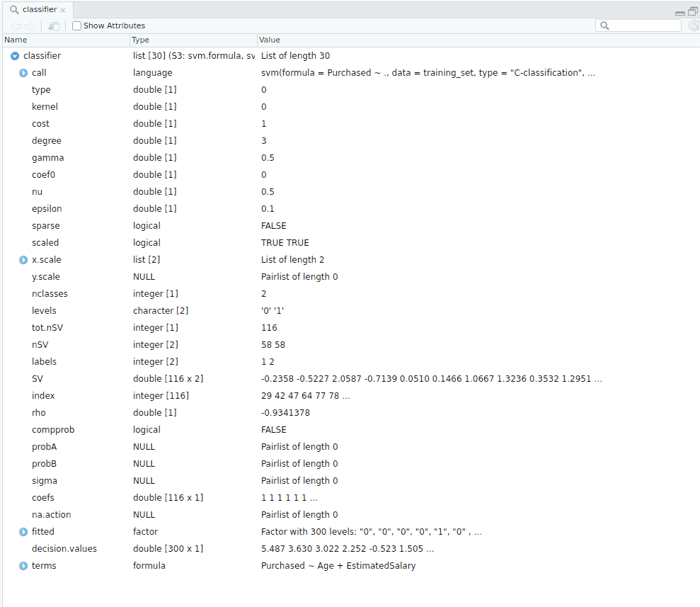Close the classifier tab
Image resolution: width=700 pixels, height=607 pixels.
(x=62, y=10)
